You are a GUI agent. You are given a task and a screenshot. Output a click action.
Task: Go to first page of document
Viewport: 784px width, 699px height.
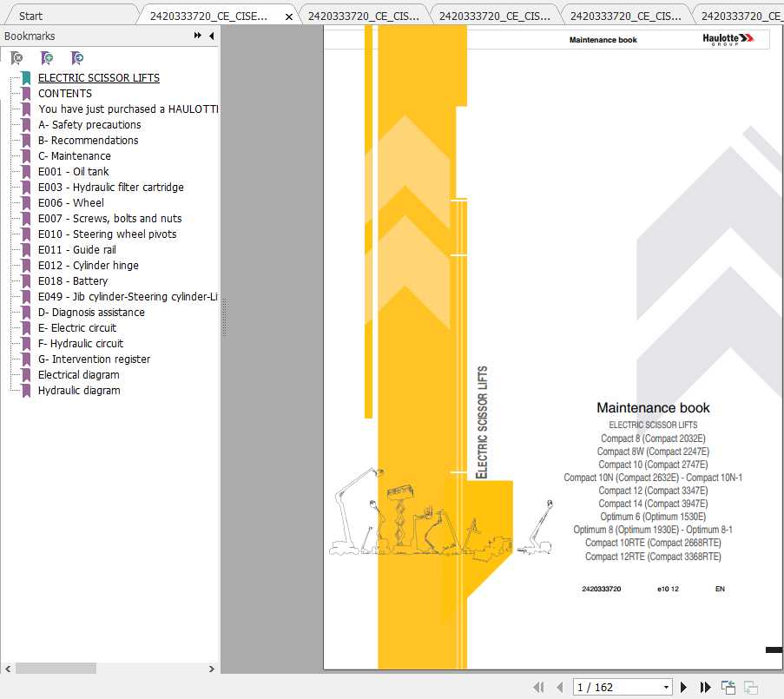538,687
